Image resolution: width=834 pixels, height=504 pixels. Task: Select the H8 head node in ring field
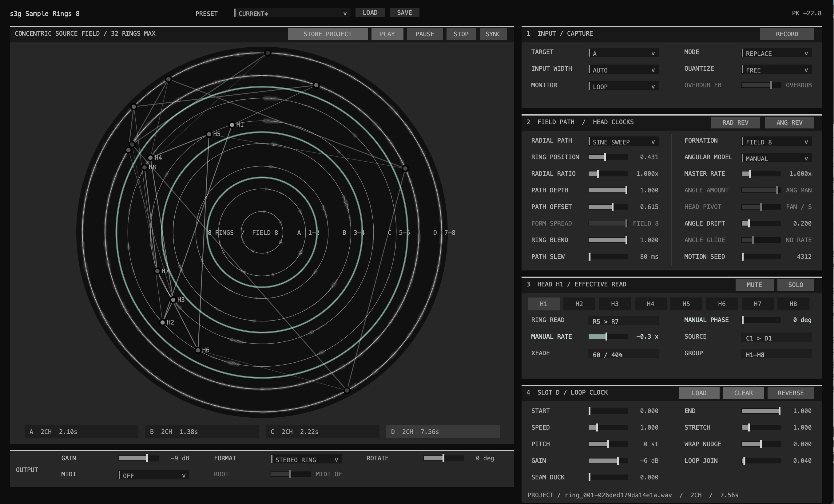[x=145, y=167]
